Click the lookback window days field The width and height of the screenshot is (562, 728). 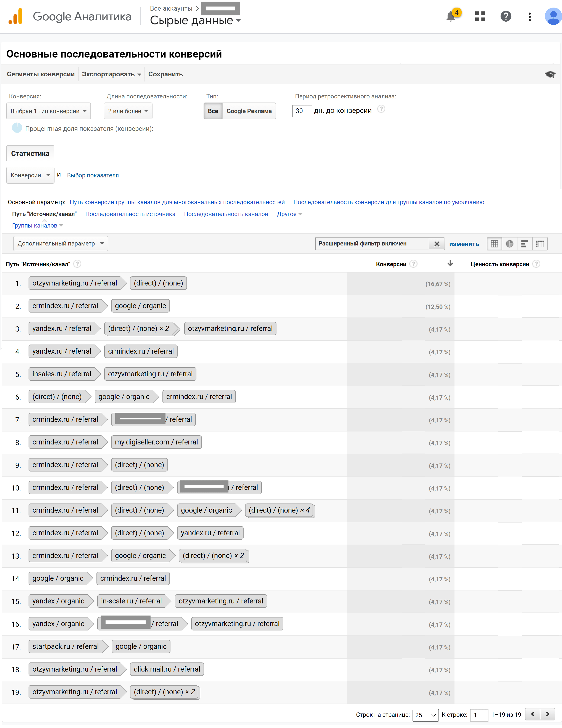(x=302, y=111)
